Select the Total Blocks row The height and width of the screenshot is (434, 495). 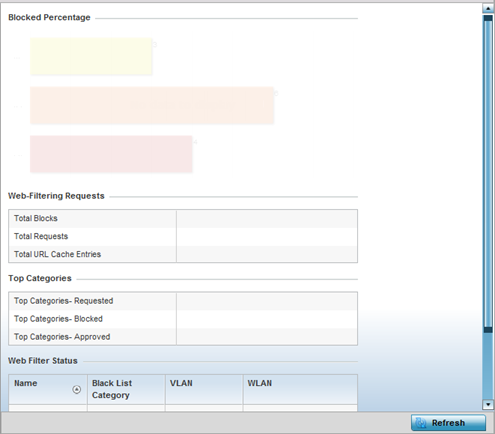coord(183,219)
